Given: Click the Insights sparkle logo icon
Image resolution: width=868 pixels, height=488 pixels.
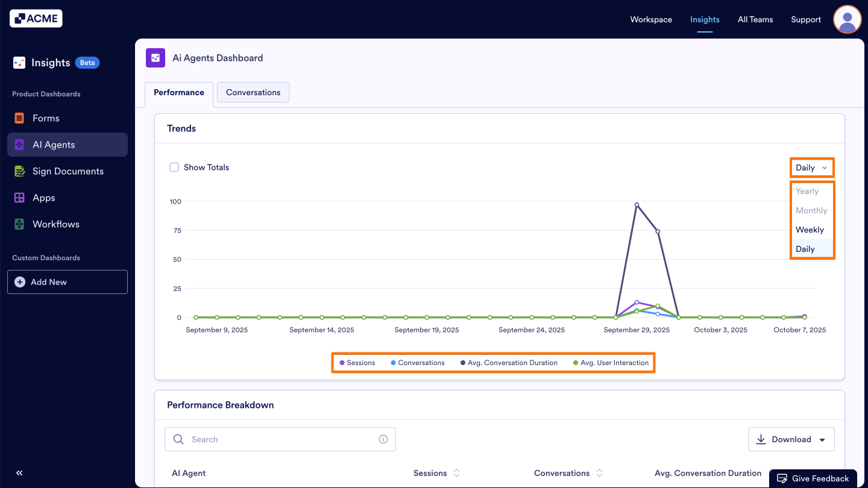Looking at the screenshot, I should (x=19, y=62).
